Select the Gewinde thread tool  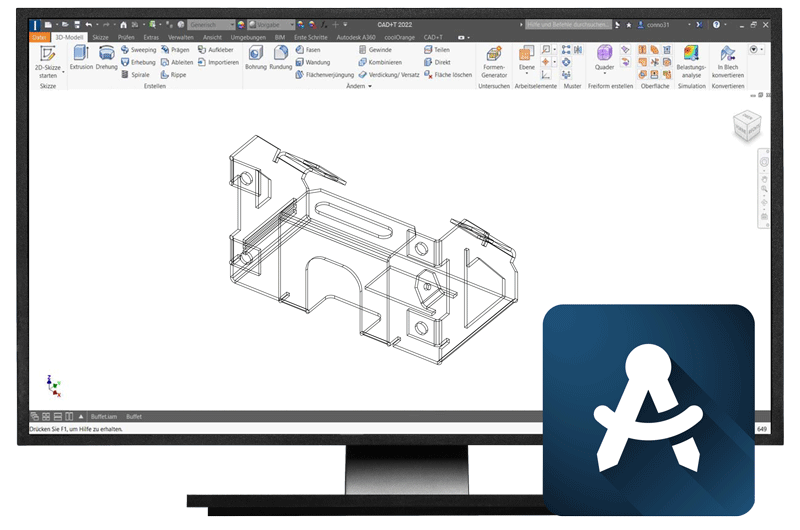point(375,49)
